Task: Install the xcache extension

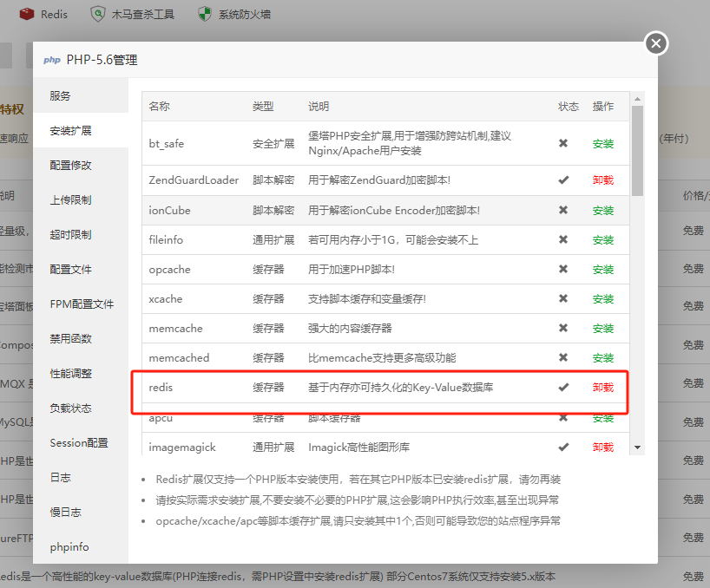Action: tap(603, 299)
